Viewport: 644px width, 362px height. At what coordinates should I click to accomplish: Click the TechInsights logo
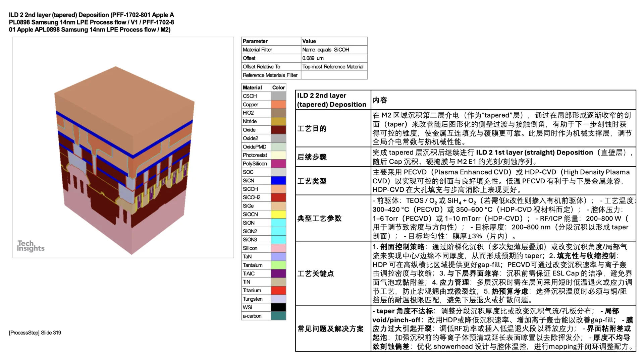(31, 246)
